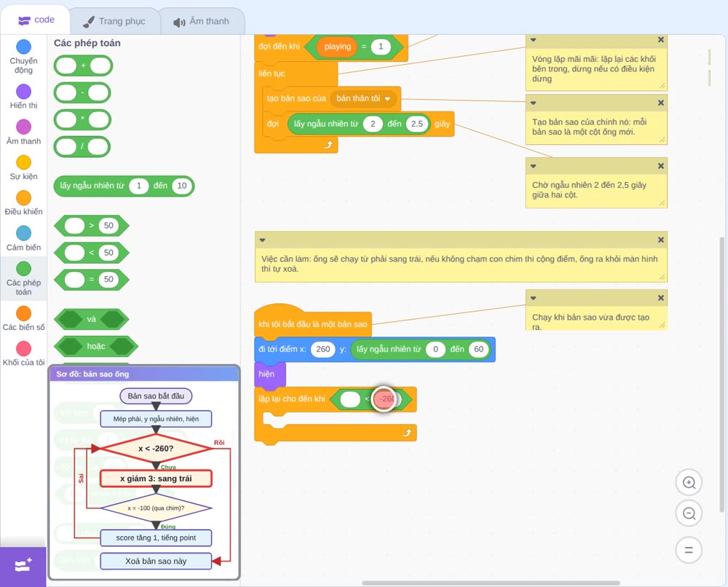The width and height of the screenshot is (728, 587).
Task: Click the workspace vertical scrollbar
Action: 722,374
